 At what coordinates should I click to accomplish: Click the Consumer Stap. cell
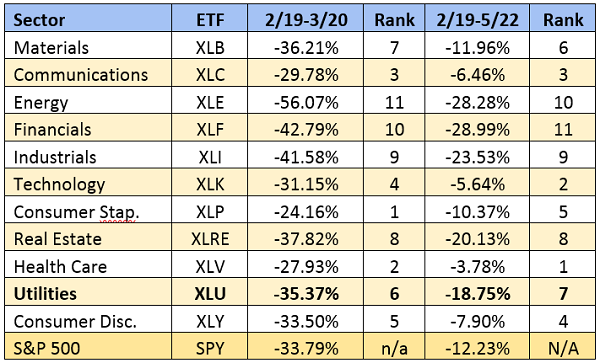coord(88,210)
